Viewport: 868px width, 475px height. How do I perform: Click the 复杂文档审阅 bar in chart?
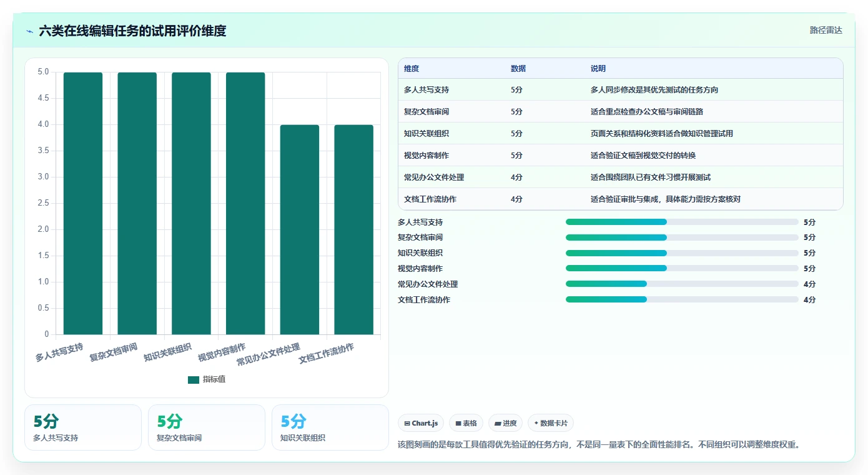coord(137,203)
